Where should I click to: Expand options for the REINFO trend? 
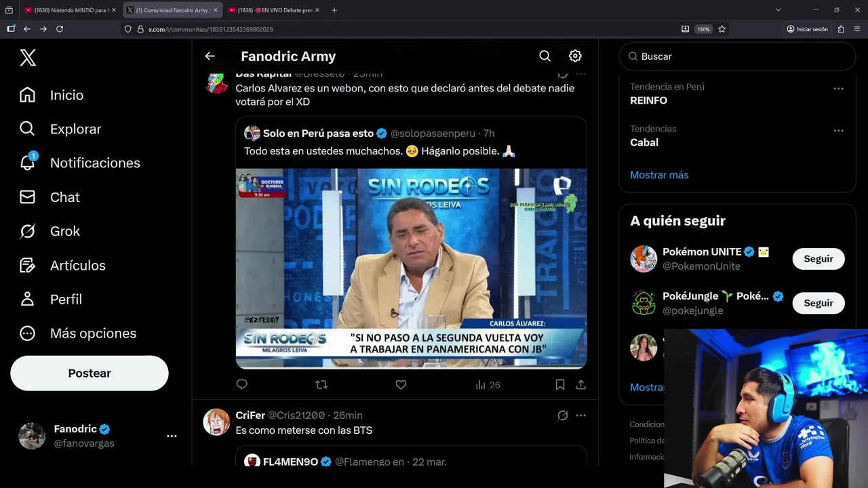click(x=839, y=89)
